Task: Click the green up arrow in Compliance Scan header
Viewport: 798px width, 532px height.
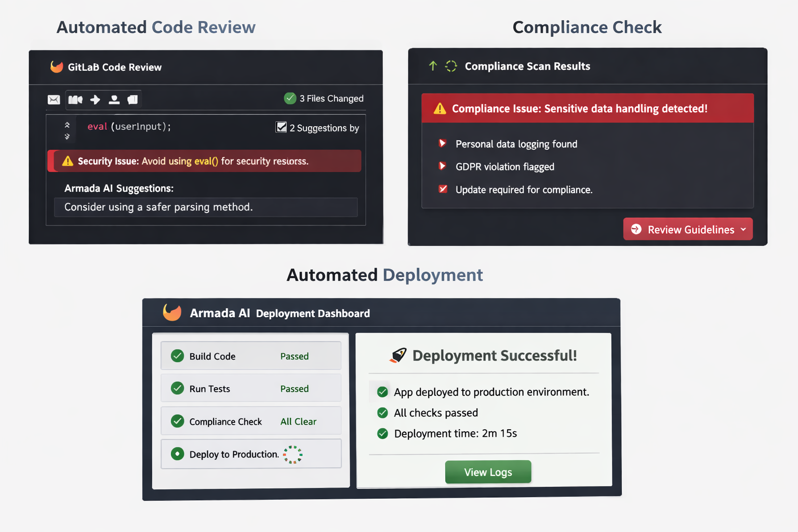Action: coord(433,66)
